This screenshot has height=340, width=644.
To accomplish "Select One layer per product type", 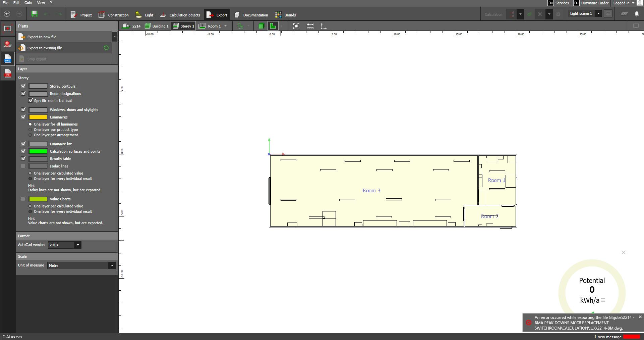I will 30,130.
